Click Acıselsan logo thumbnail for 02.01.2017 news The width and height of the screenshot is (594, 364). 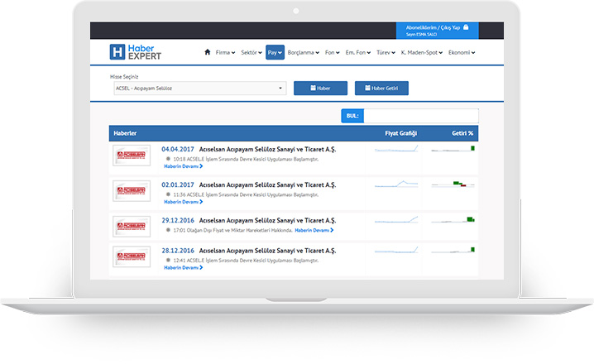pos(132,191)
